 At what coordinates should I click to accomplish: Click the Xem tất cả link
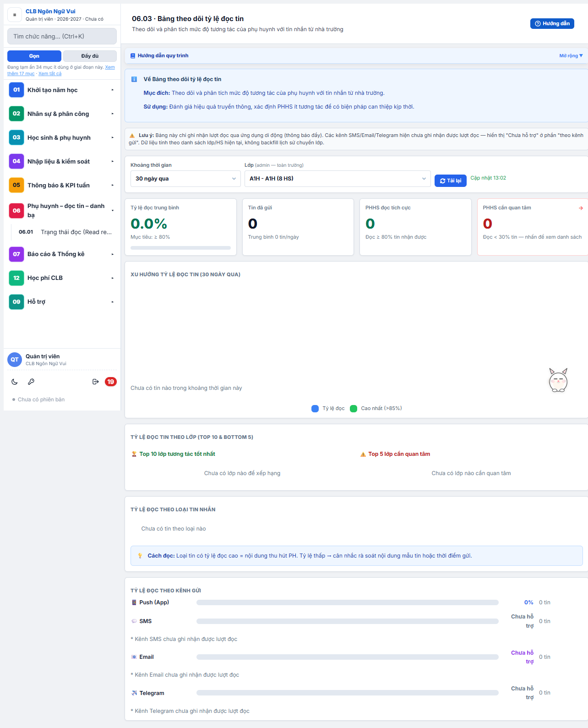(50, 74)
